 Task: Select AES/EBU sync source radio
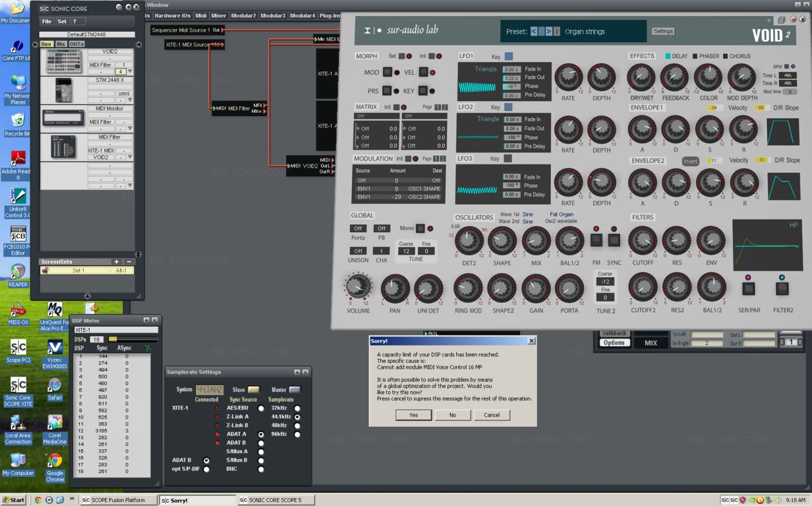pos(261,408)
